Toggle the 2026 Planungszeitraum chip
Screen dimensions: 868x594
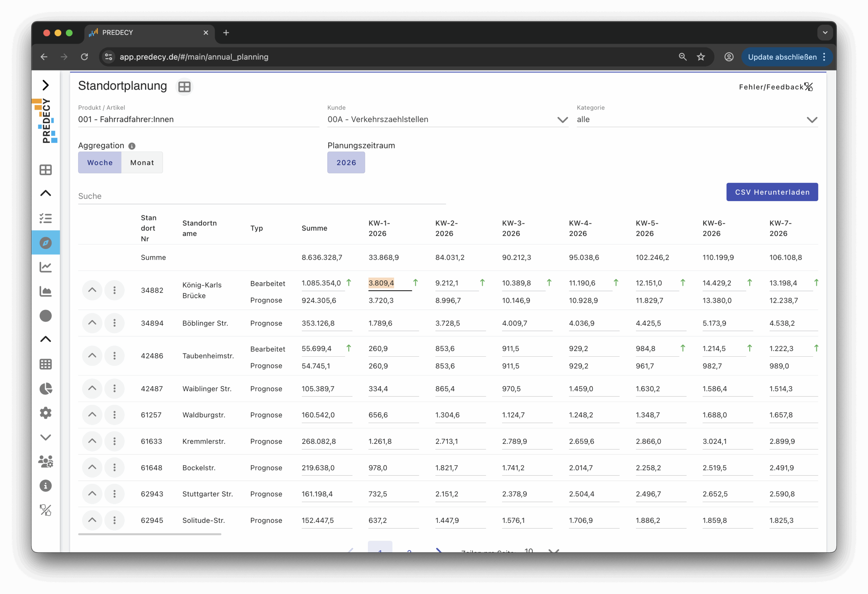346,162
